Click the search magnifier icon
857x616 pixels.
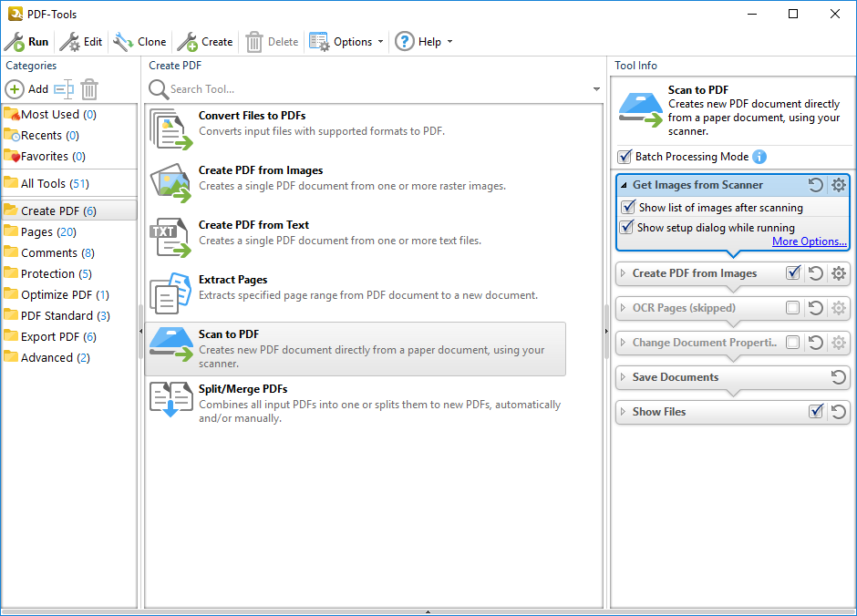pyautogui.click(x=159, y=89)
